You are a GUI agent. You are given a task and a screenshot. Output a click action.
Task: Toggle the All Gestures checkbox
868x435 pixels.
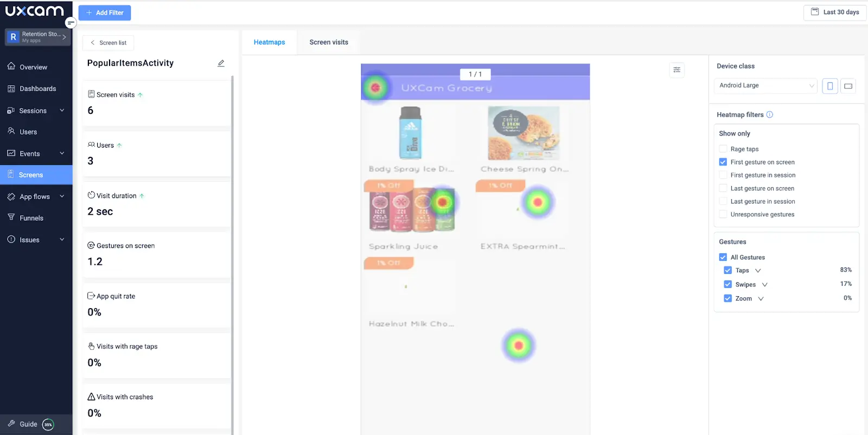723,257
